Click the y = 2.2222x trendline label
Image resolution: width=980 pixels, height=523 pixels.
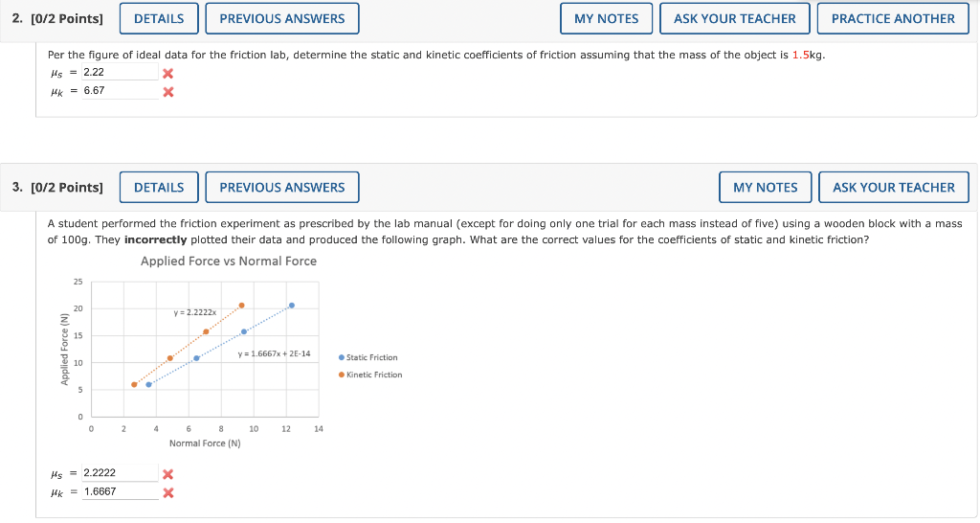click(195, 312)
